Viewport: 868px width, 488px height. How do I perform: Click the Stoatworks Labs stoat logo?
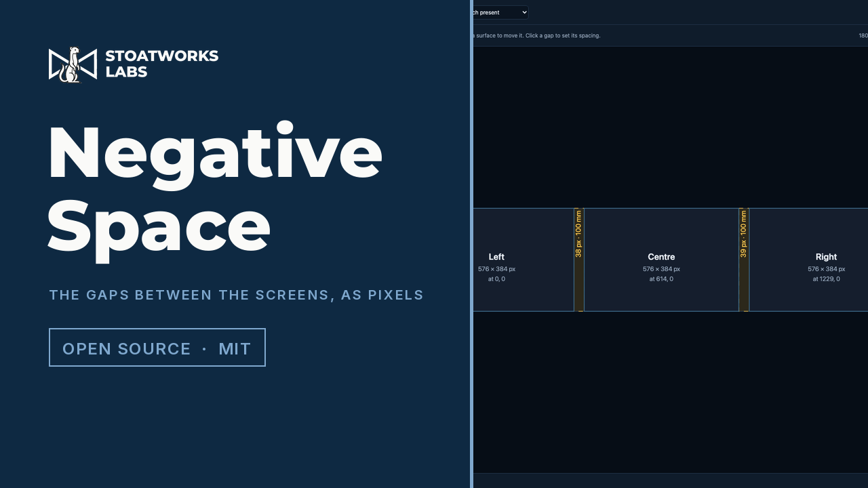tap(73, 64)
